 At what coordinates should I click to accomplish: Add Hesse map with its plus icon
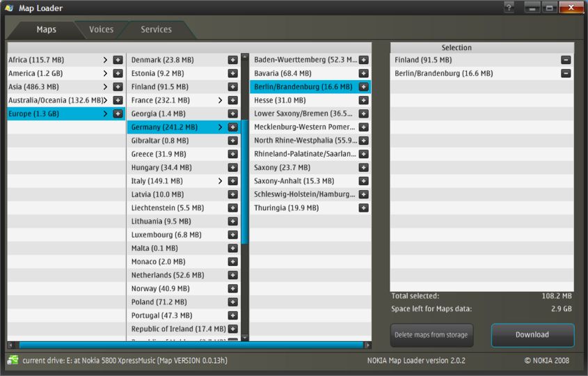[363, 100]
